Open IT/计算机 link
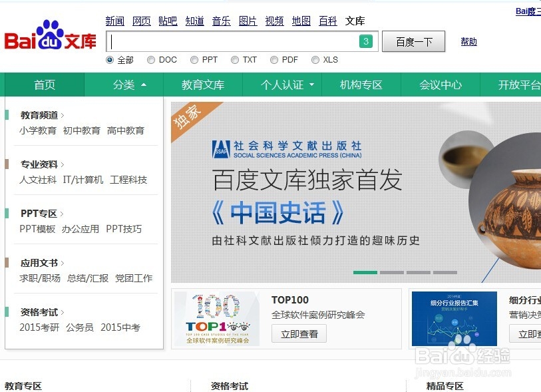This screenshot has width=541, height=392. pyautogui.click(x=83, y=180)
